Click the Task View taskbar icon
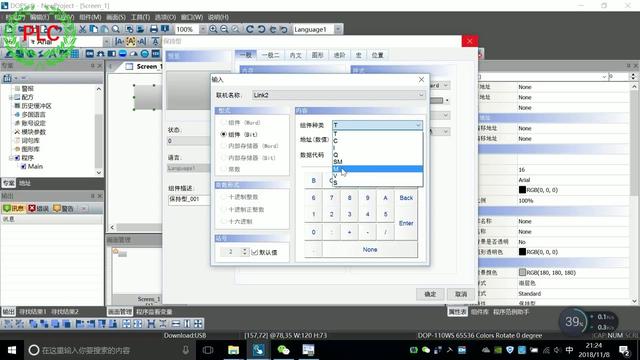Viewport: 640px width, 360px height. 208,350
